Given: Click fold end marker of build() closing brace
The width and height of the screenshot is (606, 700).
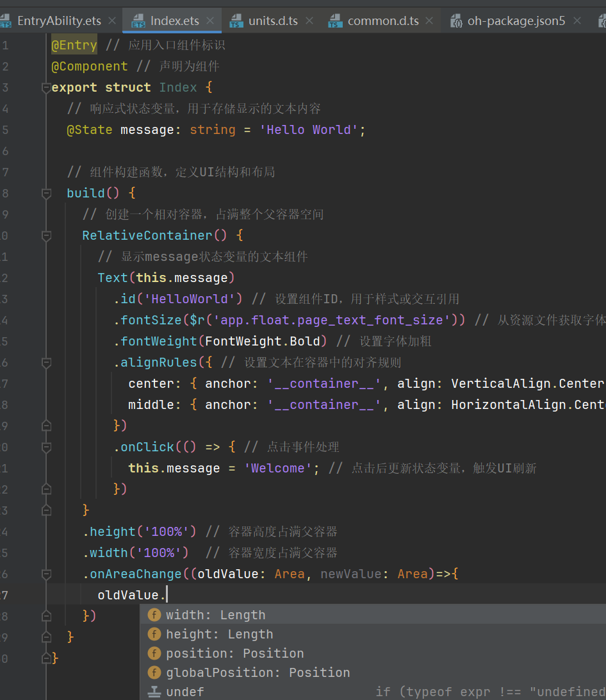Looking at the screenshot, I should tap(46, 637).
